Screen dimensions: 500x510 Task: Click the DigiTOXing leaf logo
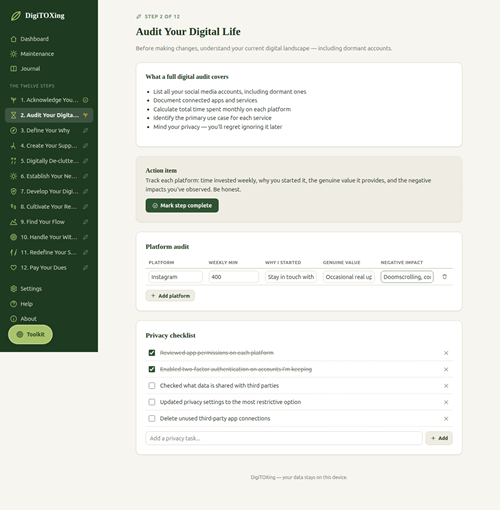click(x=16, y=16)
